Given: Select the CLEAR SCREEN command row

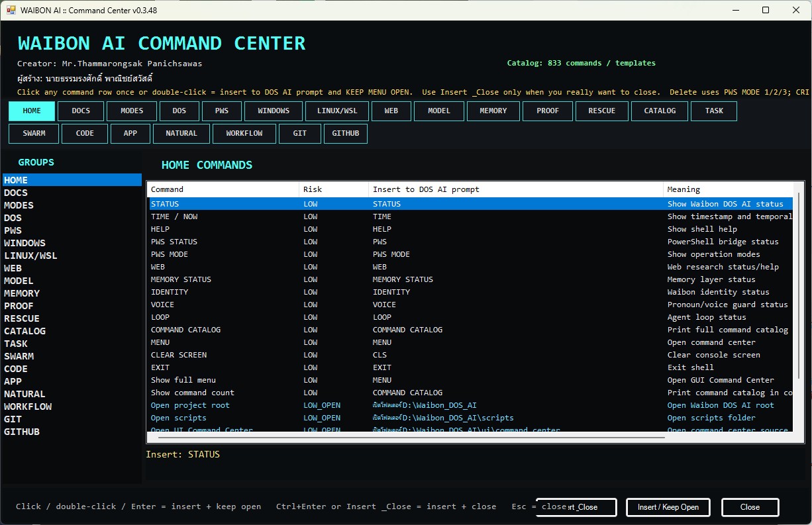Looking at the screenshot, I should tap(470, 355).
